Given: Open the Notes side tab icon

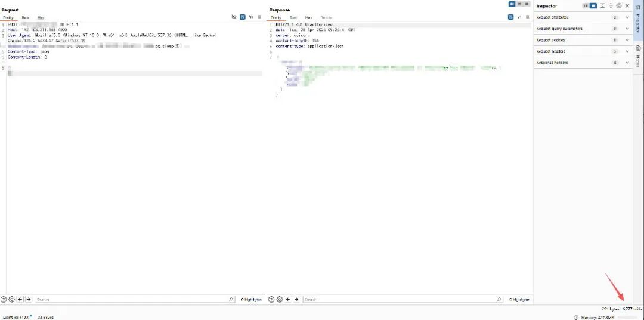Looking at the screenshot, I should click(638, 59).
